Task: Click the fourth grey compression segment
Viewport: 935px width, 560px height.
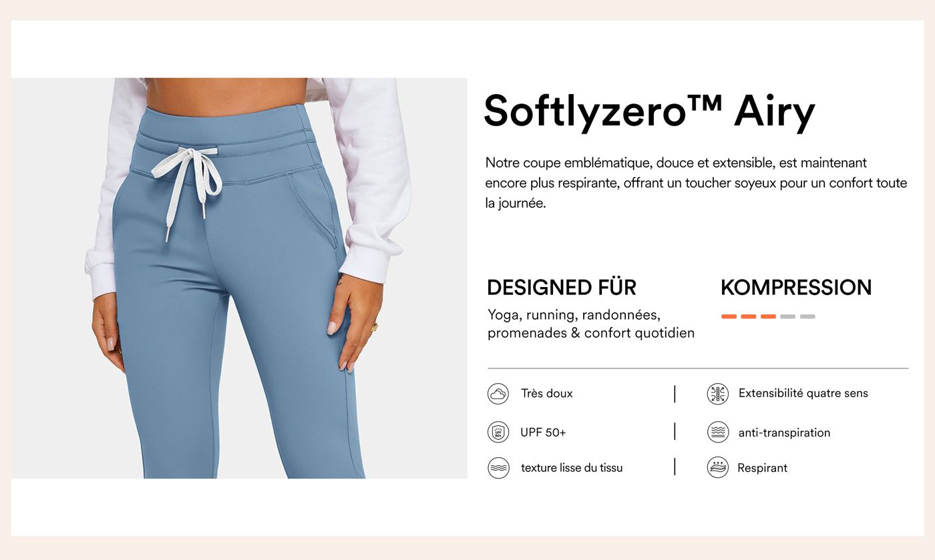Action: pyautogui.click(x=788, y=316)
